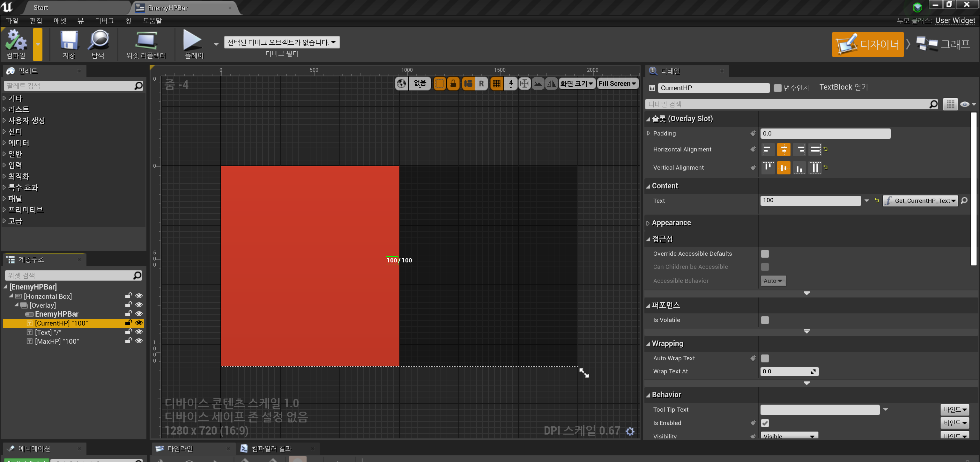Click the localization globe icon in viewport

401,83
